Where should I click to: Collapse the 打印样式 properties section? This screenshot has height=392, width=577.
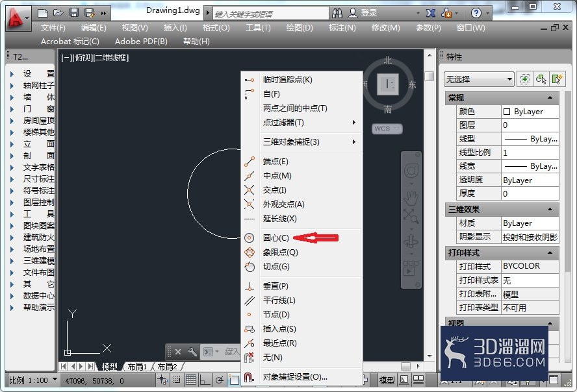click(x=550, y=252)
